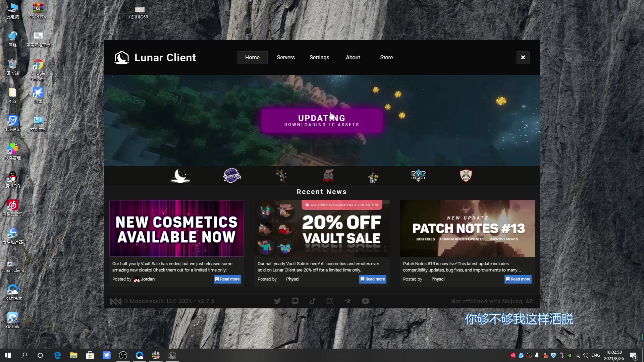The image size is (644, 362).
Task: Open OBS Studio from the taskbar
Action: (123, 355)
